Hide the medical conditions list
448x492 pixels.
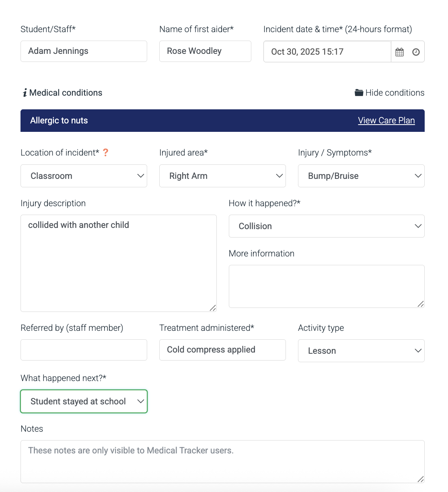[x=395, y=92]
